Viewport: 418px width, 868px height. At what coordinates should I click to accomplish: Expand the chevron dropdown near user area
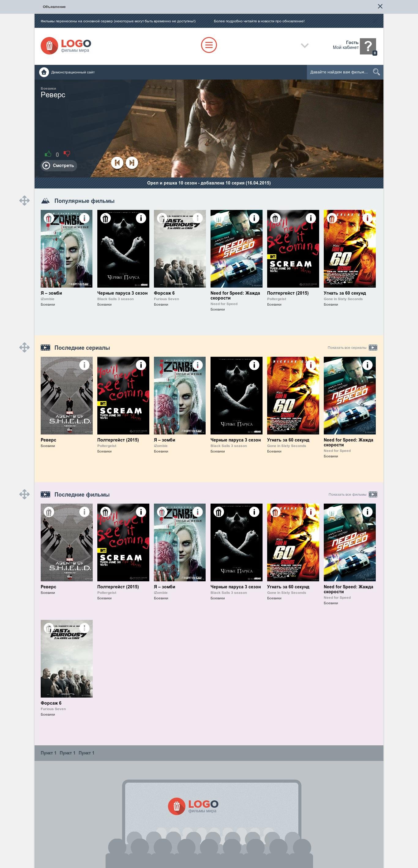click(x=305, y=46)
